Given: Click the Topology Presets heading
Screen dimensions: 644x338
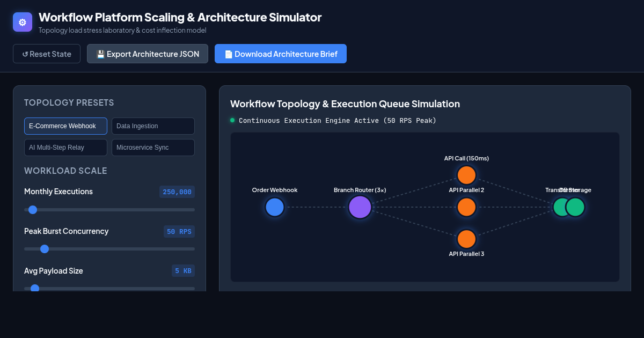Looking at the screenshot, I should [69, 102].
